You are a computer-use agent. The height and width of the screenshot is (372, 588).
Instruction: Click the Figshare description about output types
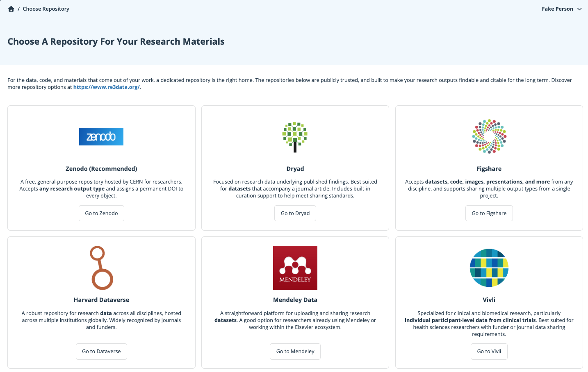(489, 189)
